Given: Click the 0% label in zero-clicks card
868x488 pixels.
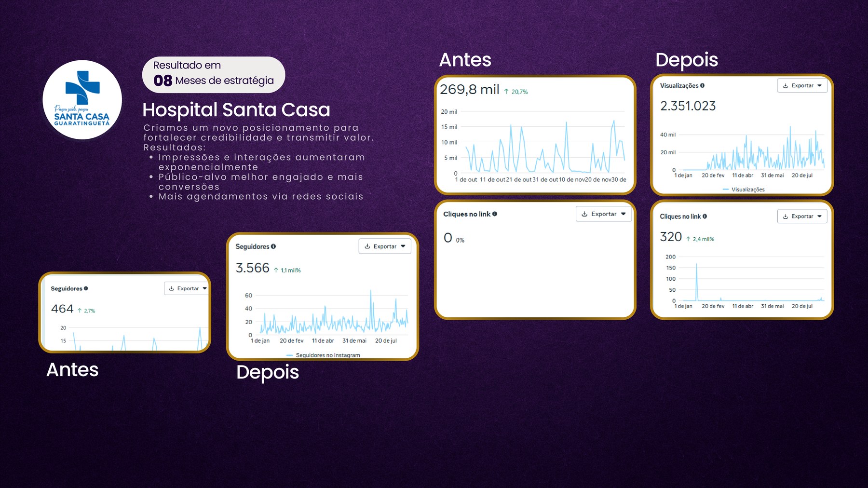Looking at the screenshot, I should (460, 240).
